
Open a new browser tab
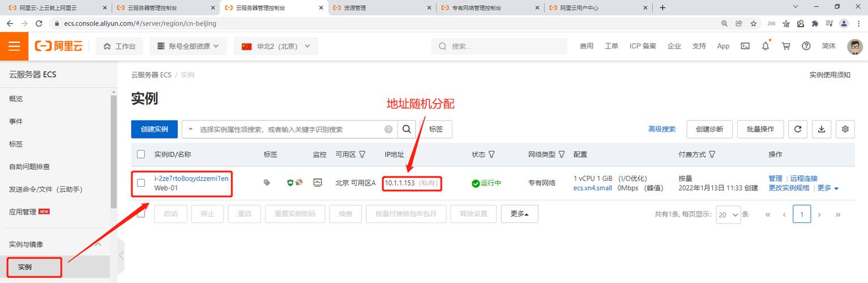pos(662,8)
